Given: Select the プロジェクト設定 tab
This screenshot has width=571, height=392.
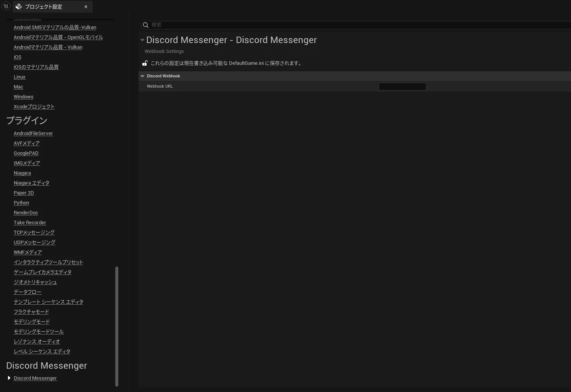Looking at the screenshot, I should [53, 6].
